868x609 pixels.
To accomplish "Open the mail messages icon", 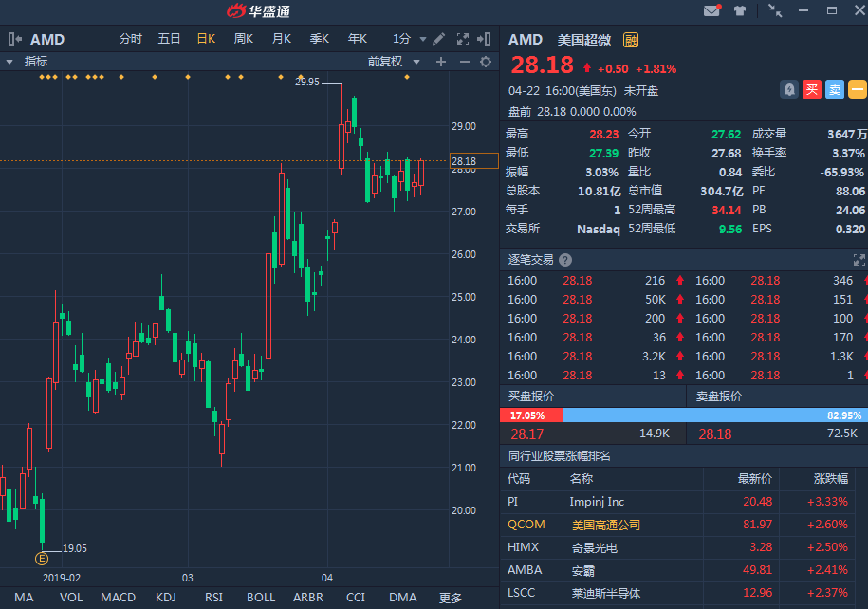I will (711, 11).
